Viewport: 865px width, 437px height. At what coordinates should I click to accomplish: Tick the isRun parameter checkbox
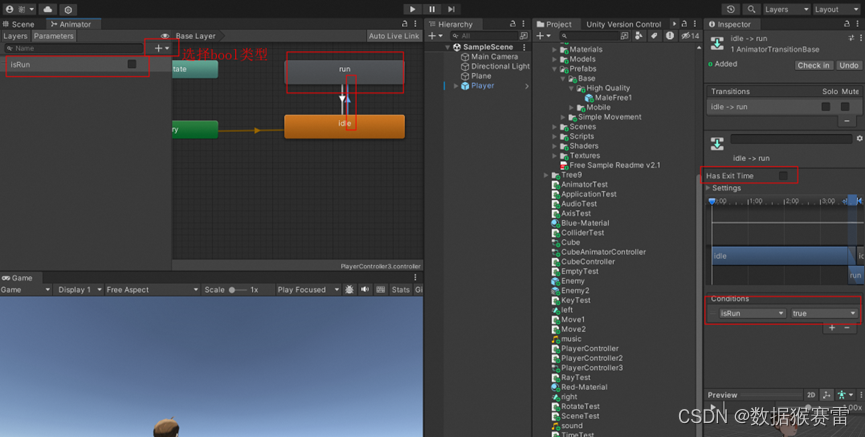(x=132, y=64)
